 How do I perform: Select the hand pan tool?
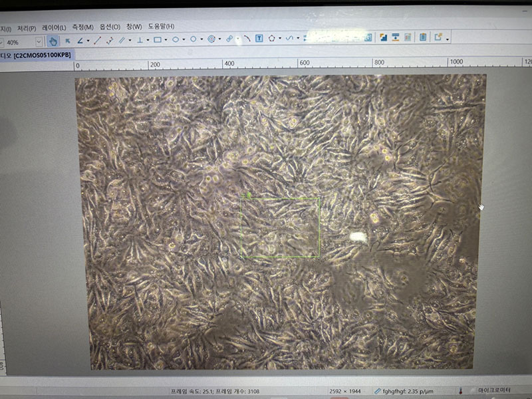point(53,41)
